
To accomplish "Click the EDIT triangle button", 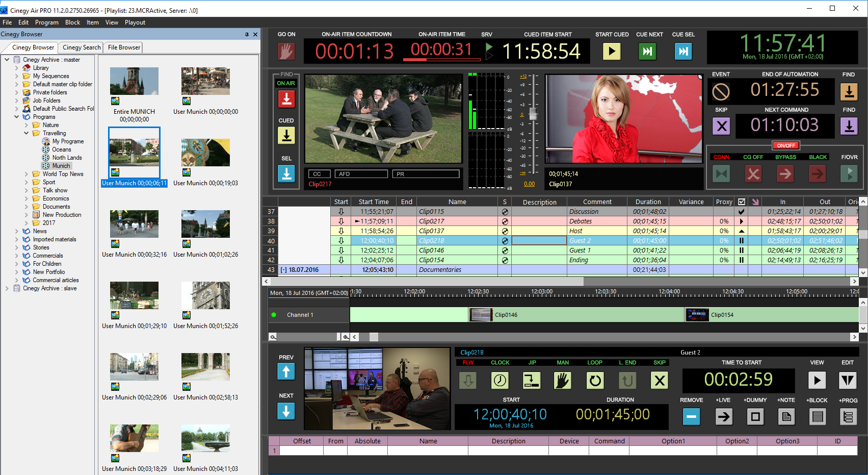I will [x=848, y=381].
